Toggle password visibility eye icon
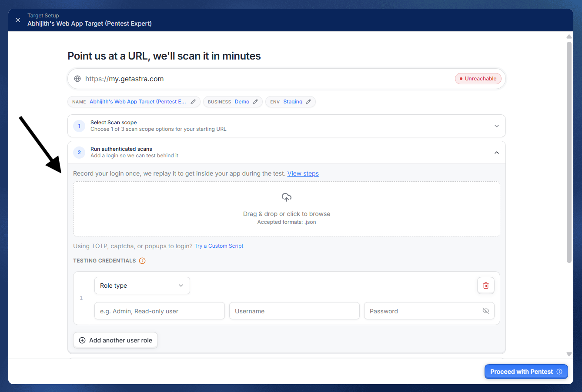582x392 pixels. pos(486,311)
